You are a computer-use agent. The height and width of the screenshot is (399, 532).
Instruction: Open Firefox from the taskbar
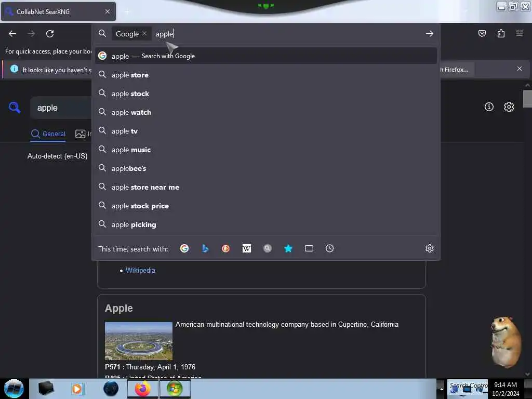(142, 389)
